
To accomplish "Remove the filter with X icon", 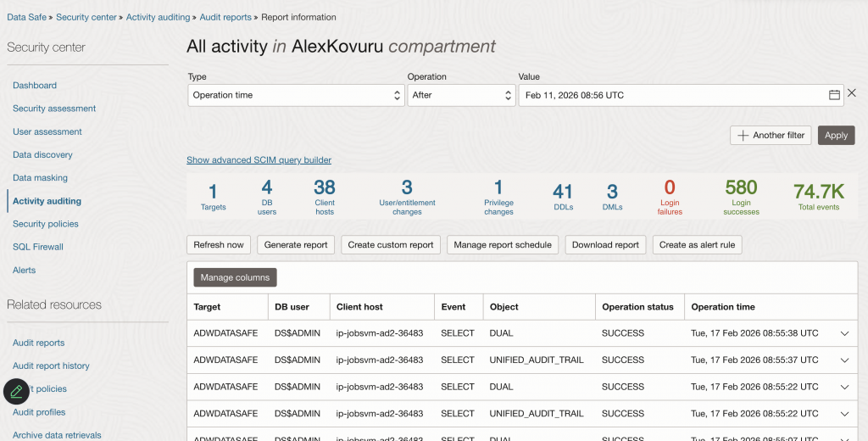I will click(x=852, y=93).
